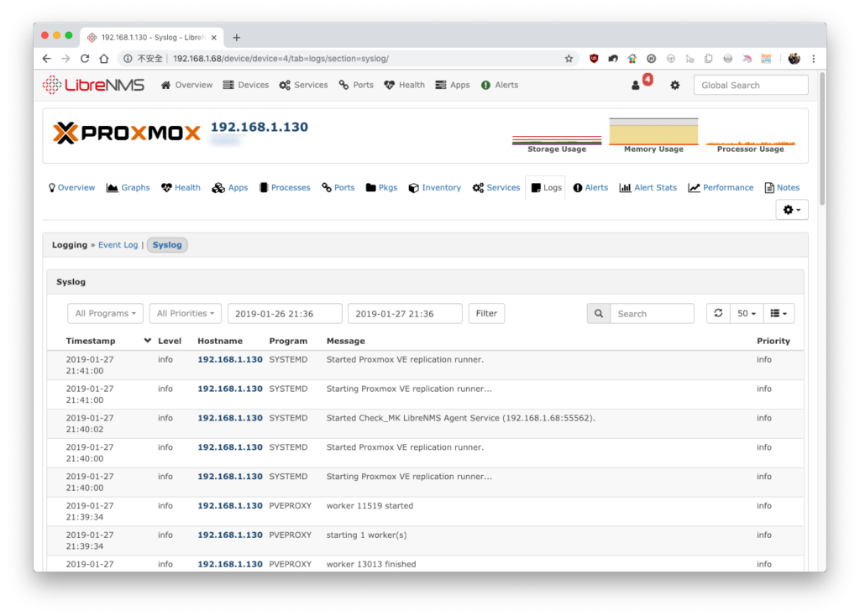The height and width of the screenshot is (616, 860).
Task: Go back in browser history
Action: point(47,59)
